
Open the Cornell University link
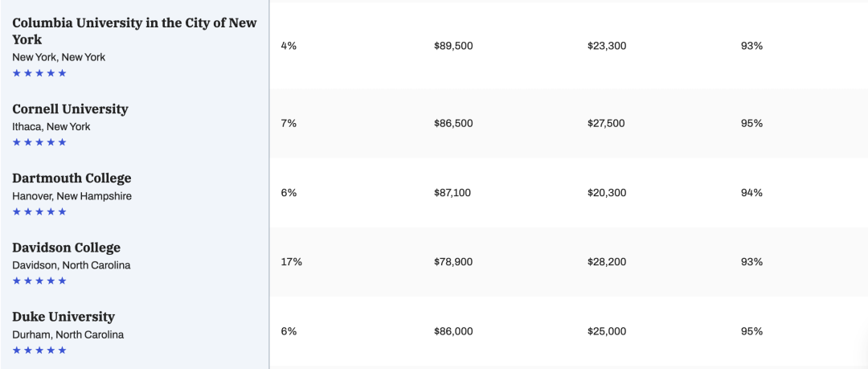point(70,109)
